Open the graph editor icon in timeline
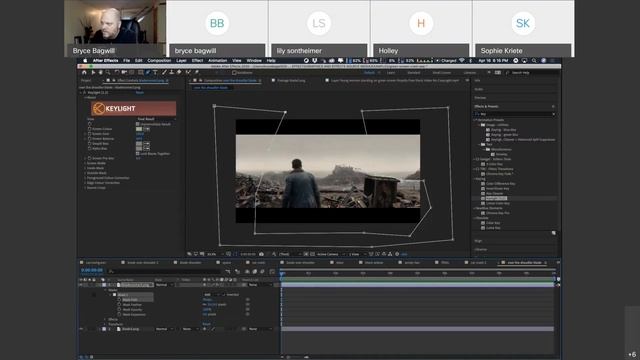Image resolution: width=640 pixels, height=360 pixels. (x=272, y=271)
